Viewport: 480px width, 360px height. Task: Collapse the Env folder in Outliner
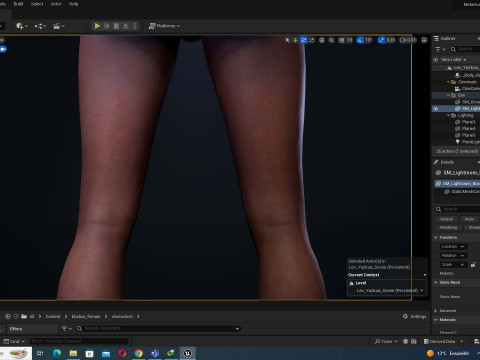coord(448,95)
